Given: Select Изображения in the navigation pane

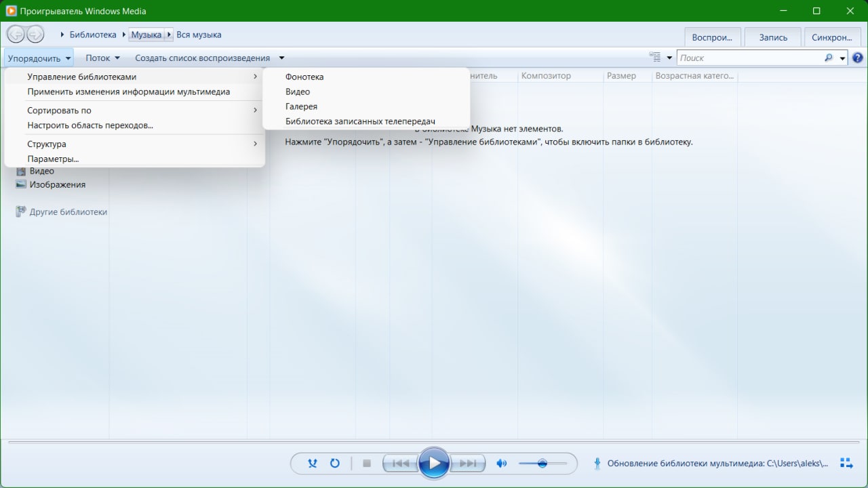Looking at the screenshot, I should pos(58,184).
